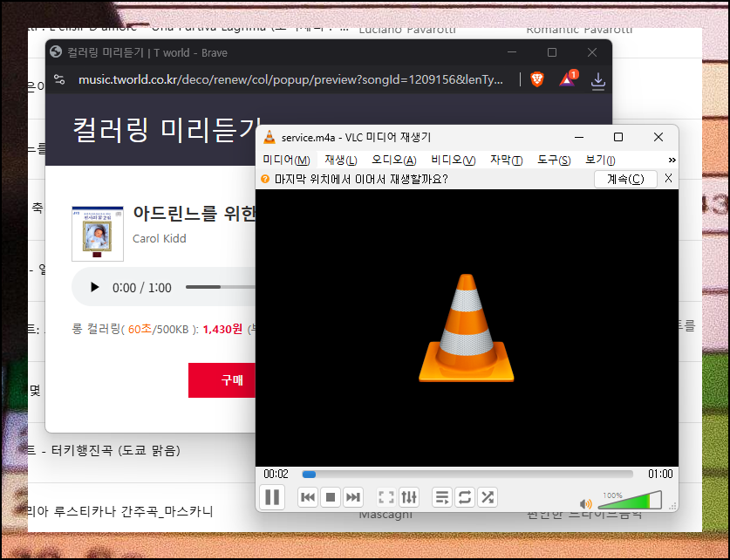Click the 1,430원 price text
The width and height of the screenshot is (730, 560).
point(222,330)
